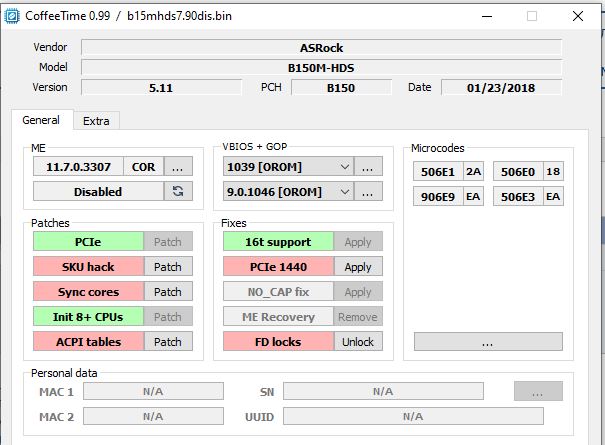Image resolution: width=605 pixels, height=445 pixels.
Task: Select the red SKU hack status label
Action: [x=88, y=267]
